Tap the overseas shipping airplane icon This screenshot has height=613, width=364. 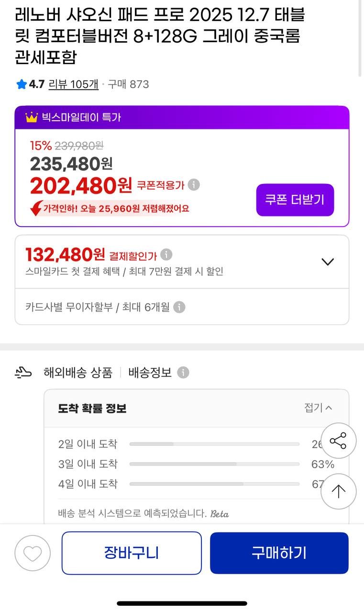pyautogui.click(x=23, y=373)
